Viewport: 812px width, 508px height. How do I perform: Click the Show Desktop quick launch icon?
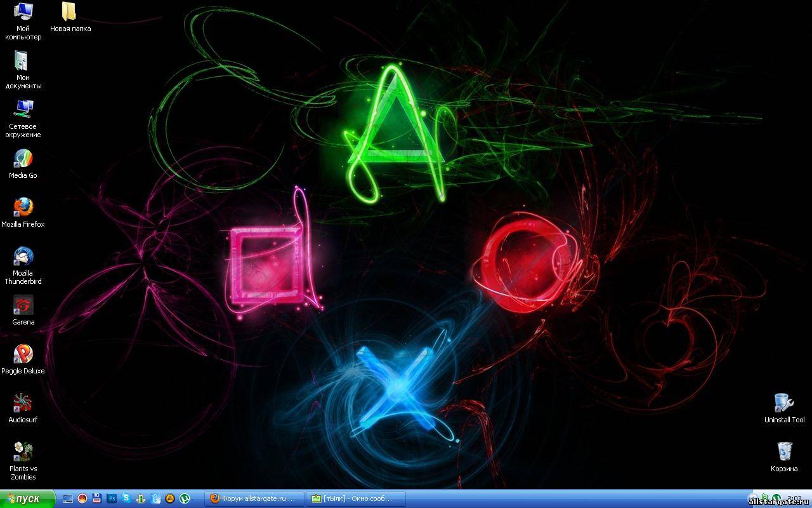68,498
